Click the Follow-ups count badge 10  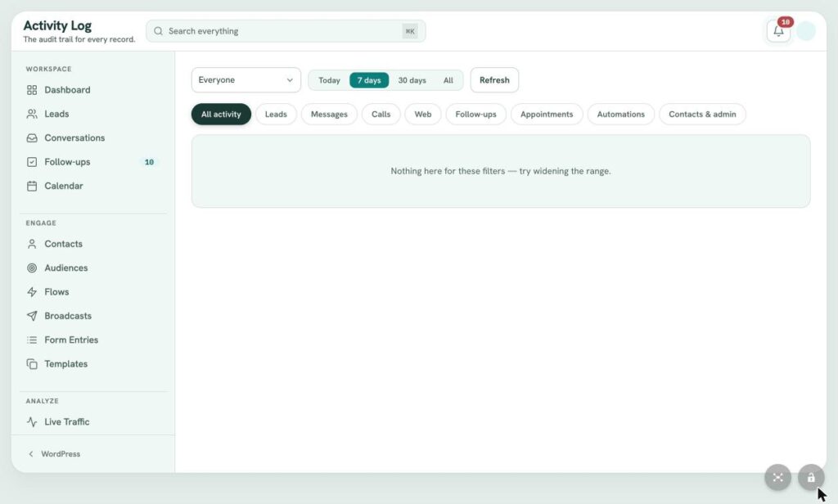[x=149, y=162]
